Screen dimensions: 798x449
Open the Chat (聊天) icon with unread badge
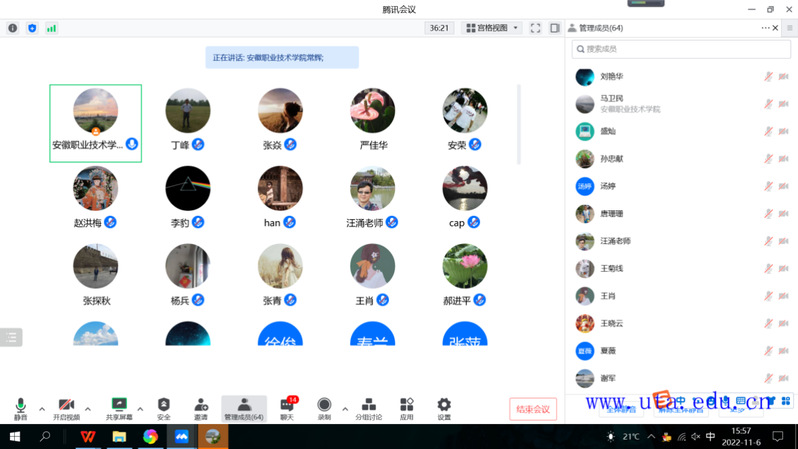287,407
